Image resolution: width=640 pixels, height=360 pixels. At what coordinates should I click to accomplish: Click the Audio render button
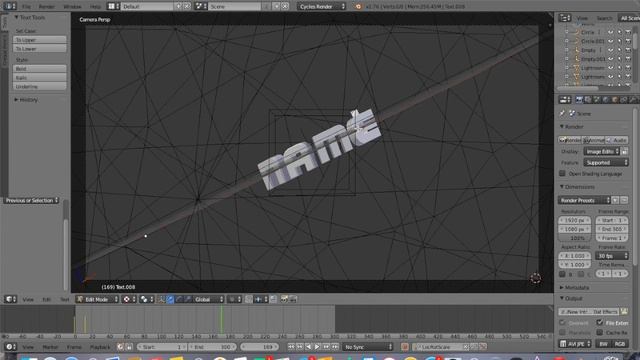point(617,140)
